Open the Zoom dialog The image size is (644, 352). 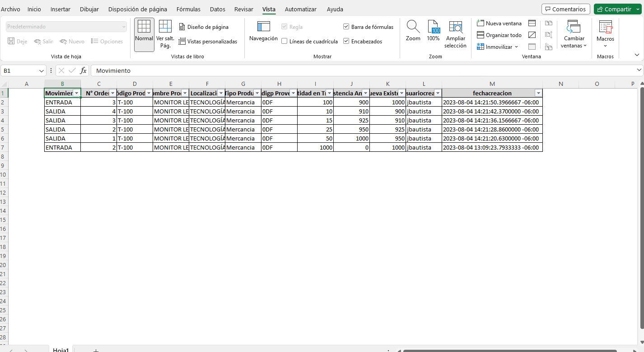pos(413,32)
